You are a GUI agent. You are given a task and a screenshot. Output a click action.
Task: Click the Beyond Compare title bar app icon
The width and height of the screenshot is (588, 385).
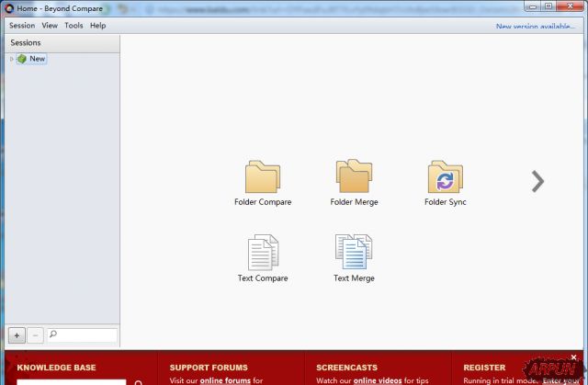tap(8, 7)
